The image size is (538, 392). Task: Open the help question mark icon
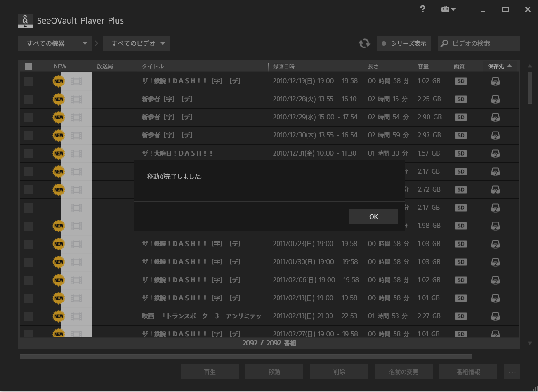click(423, 9)
